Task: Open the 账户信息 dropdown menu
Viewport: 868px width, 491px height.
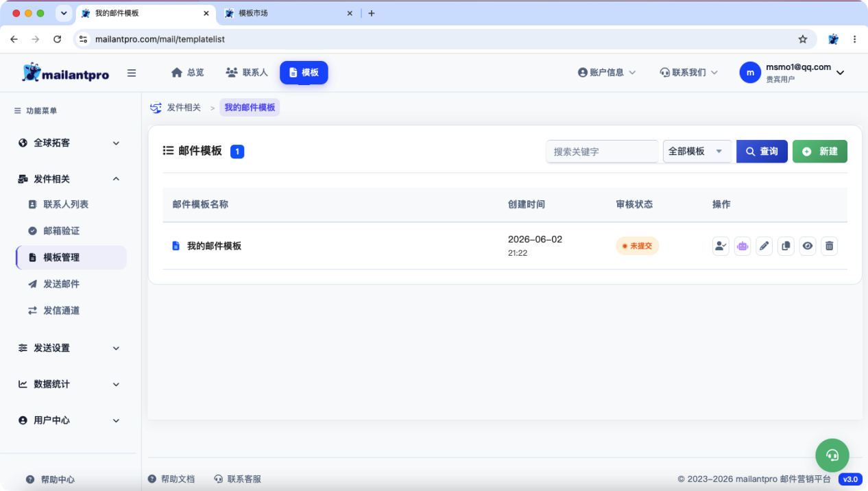Action: click(607, 73)
